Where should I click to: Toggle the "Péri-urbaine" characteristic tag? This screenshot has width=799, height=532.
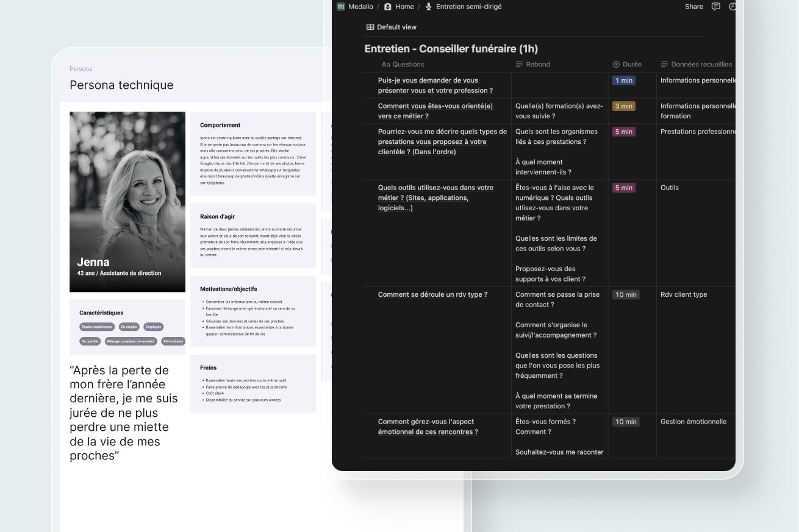173,341
